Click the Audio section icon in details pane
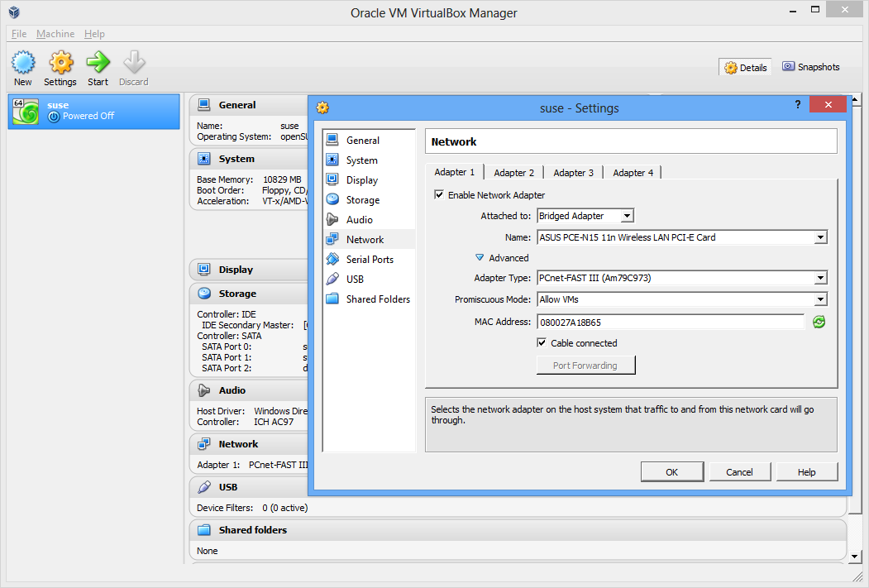869x588 pixels. click(204, 390)
